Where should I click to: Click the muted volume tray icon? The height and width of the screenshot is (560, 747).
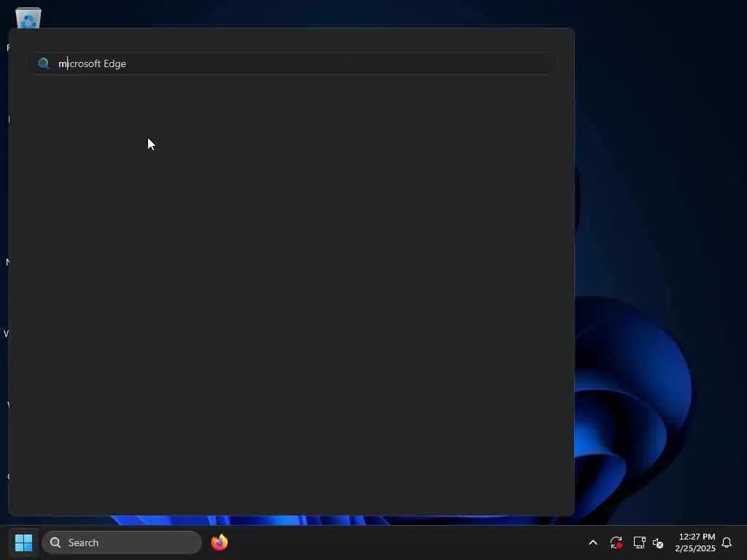[x=658, y=542]
